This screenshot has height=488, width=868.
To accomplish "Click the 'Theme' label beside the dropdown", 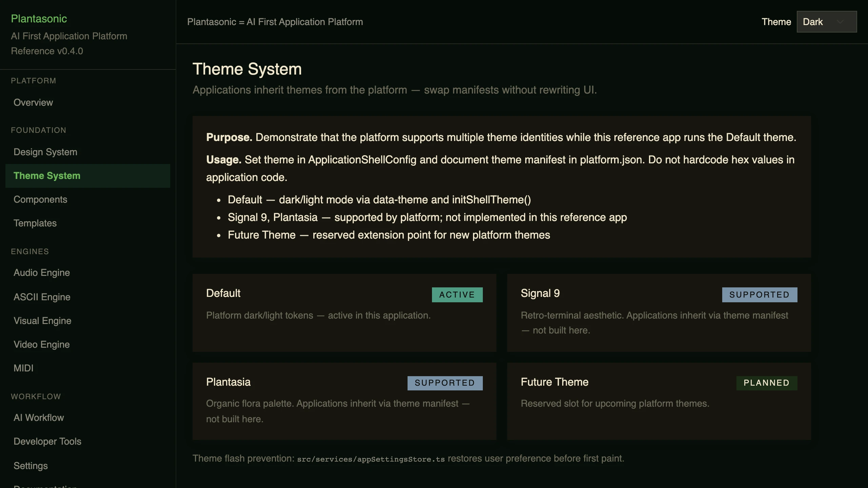I will (776, 22).
